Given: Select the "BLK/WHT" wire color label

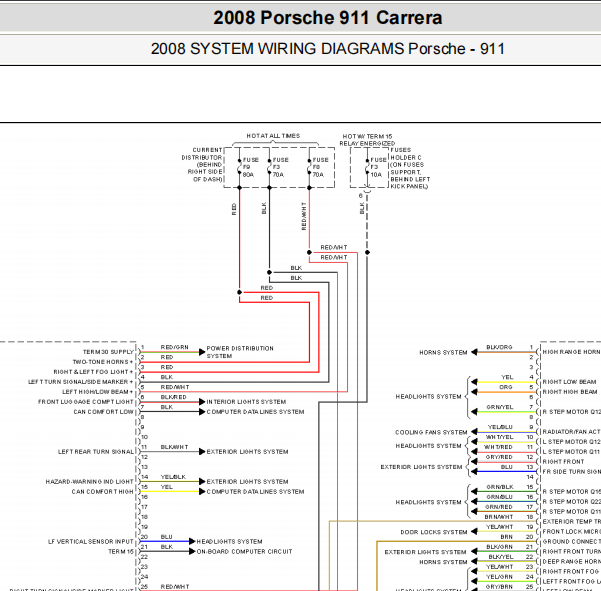Looking at the screenshot, I should coord(174,447).
